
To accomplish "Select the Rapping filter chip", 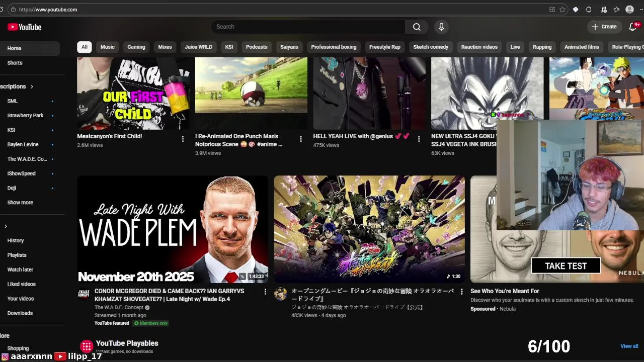I will tap(542, 47).
